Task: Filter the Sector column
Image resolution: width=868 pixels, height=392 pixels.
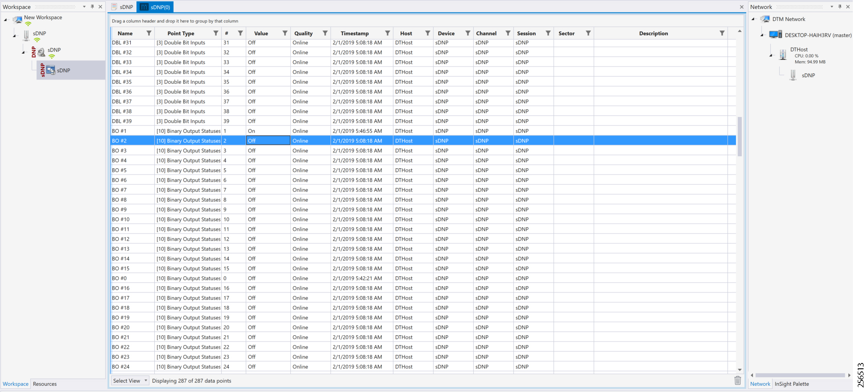Action: [588, 33]
